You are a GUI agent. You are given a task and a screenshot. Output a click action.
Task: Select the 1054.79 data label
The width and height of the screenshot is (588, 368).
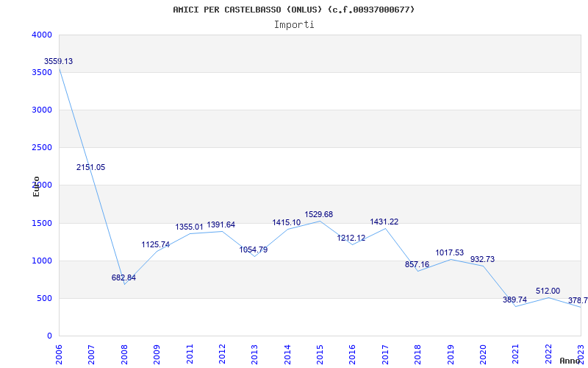click(254, 250)
